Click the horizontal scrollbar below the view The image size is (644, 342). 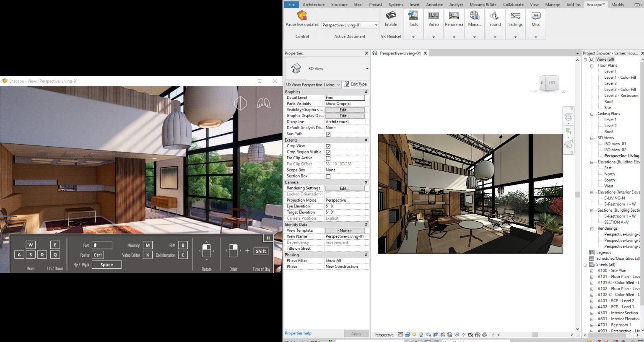tap(535, 335)
